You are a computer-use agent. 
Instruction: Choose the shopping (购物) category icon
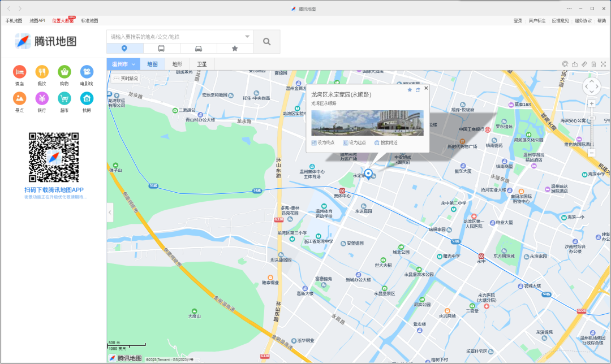(x=64, y=72)
